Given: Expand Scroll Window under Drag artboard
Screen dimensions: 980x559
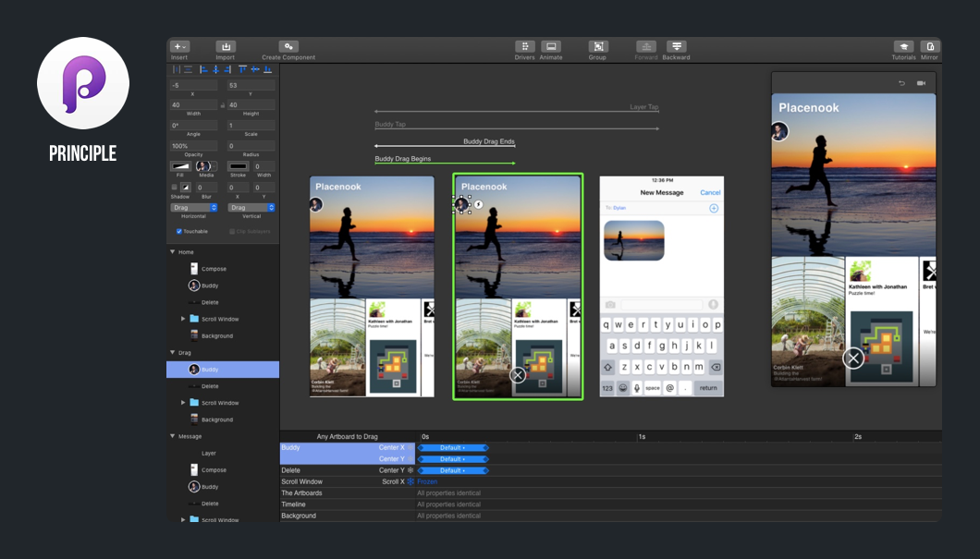Looking at the screenshot, I should click(x=183, y=403).
